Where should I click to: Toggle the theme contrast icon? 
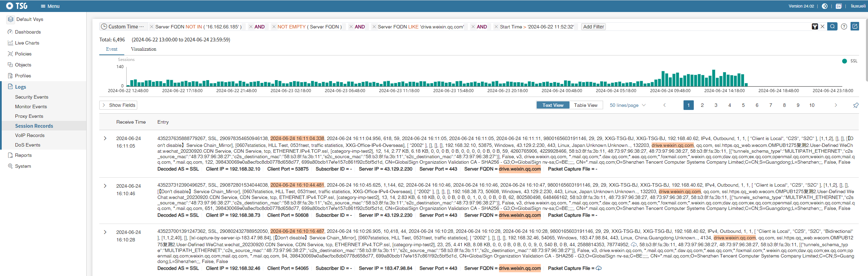825,6
